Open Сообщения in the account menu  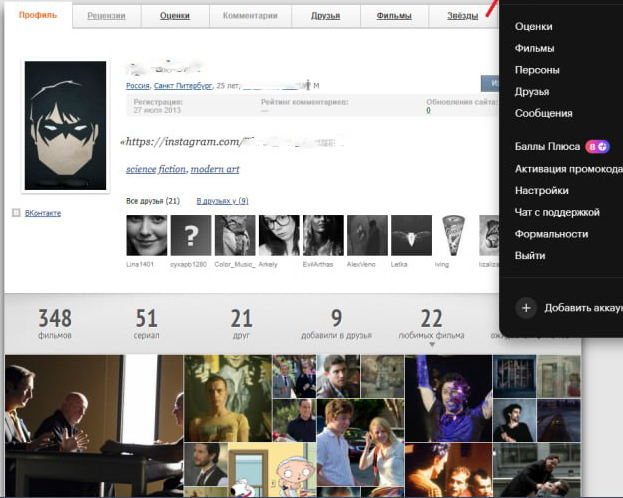pos(543,114)
